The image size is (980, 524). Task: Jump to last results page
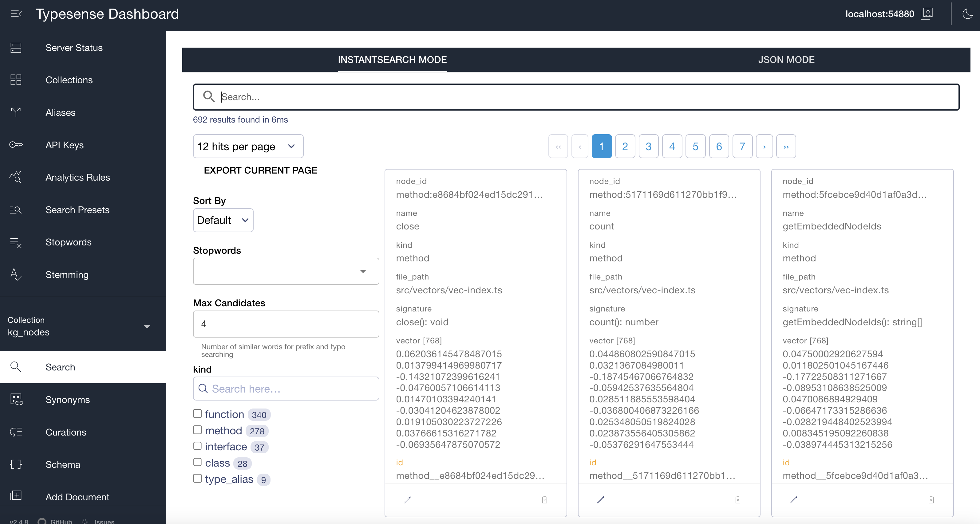click(786, 146)
